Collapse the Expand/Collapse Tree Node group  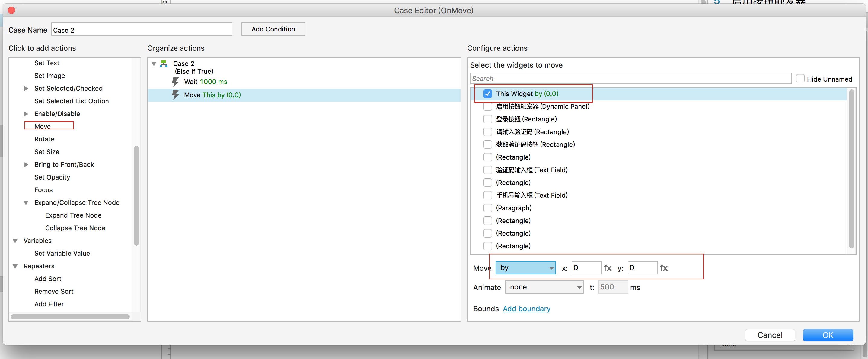(x=26, y=203)
